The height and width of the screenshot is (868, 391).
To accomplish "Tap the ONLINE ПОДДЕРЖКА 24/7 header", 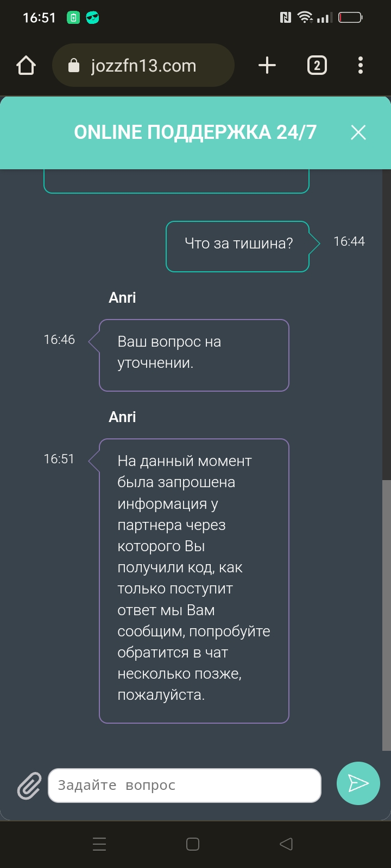I will (x=195, y=132).
